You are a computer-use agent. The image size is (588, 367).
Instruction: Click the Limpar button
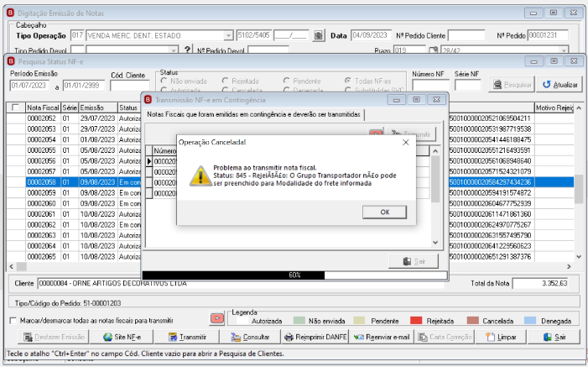pyautogui.click(x=501, y=337)
